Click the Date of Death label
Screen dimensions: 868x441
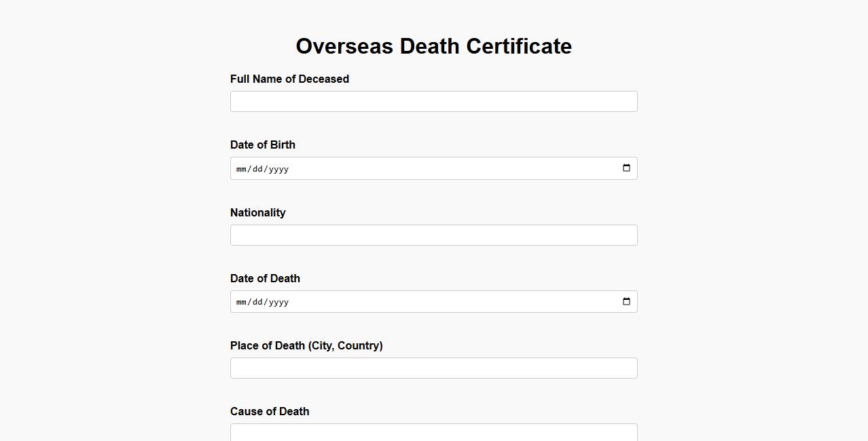265,279
